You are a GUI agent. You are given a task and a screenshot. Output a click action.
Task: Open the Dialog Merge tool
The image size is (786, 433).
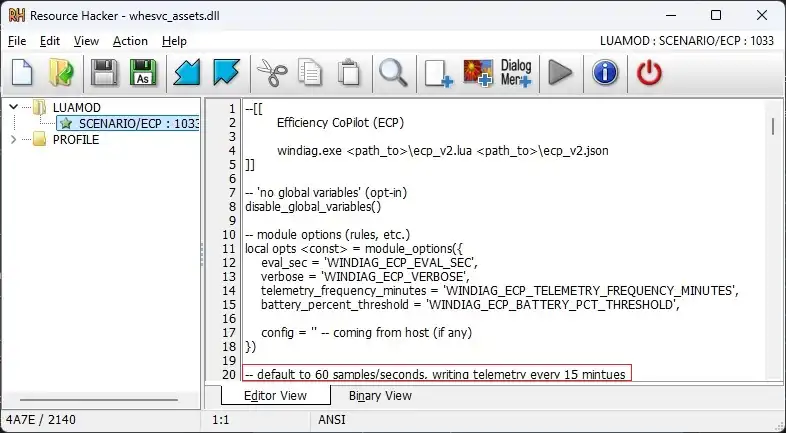point(516,73)
